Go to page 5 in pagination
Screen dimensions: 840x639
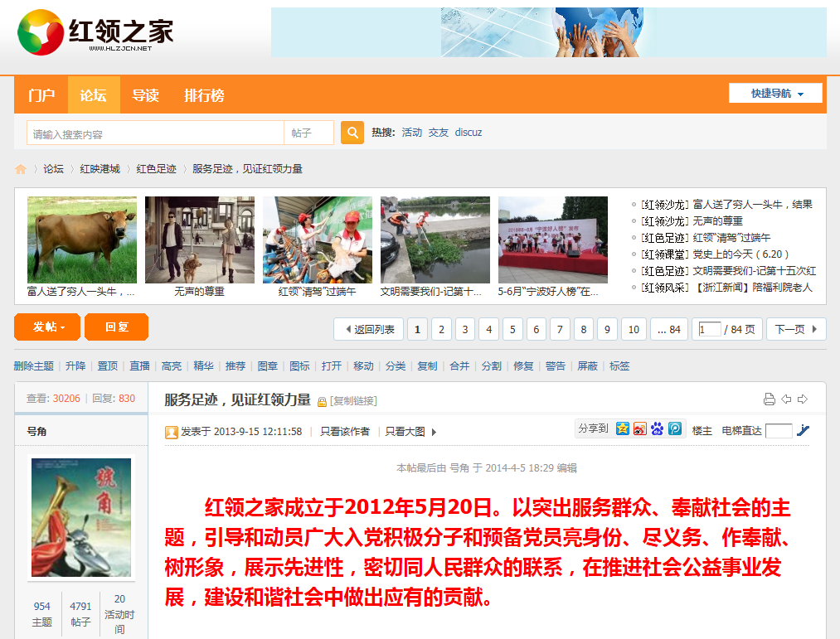[x=512, y=330]
